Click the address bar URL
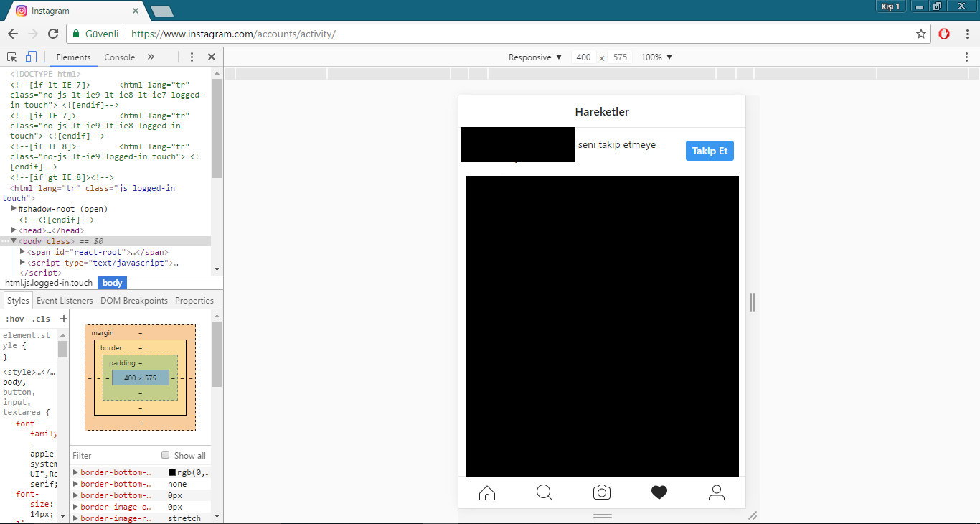Screen dimensions: 980x524 point(233,34)
